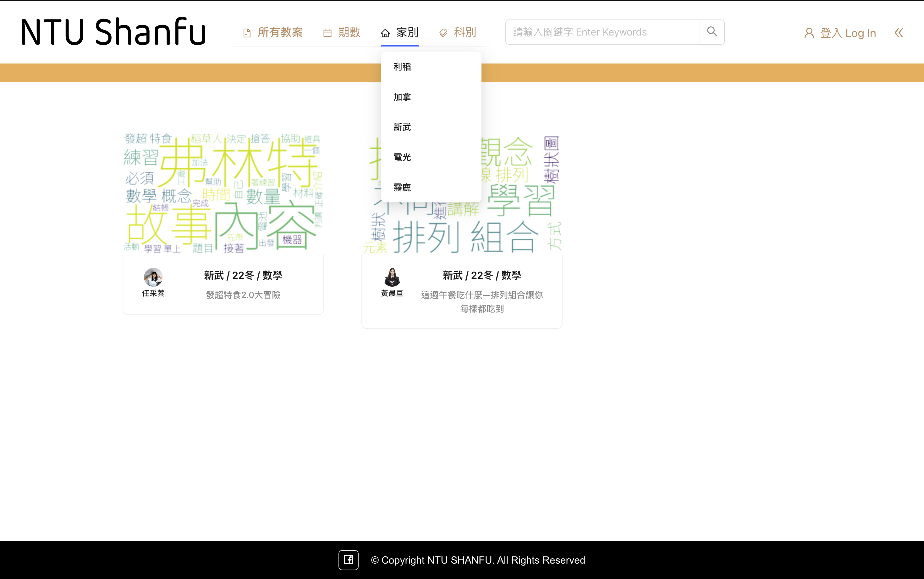Click the search magnifier button
924x579 pixels.
coord(712,32)
